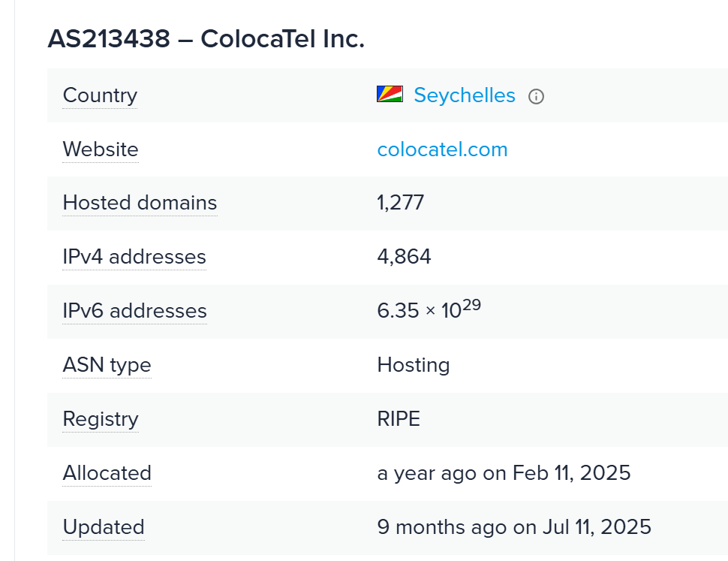
Task: Click the ASN type label
Action: click(x=107, y=365)
